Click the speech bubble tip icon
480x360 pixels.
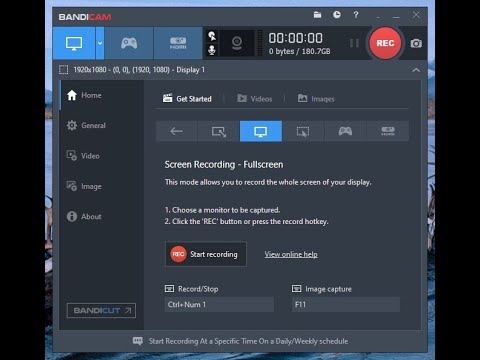click(x=138, y=341)
